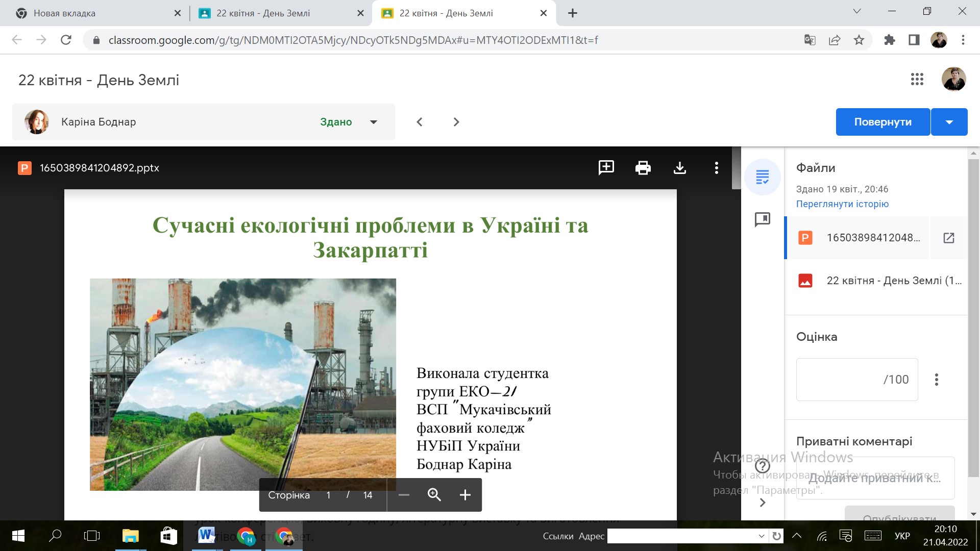Switch to the Новая вкладка tab
The image size is (980, 551).
pos(96,13)
